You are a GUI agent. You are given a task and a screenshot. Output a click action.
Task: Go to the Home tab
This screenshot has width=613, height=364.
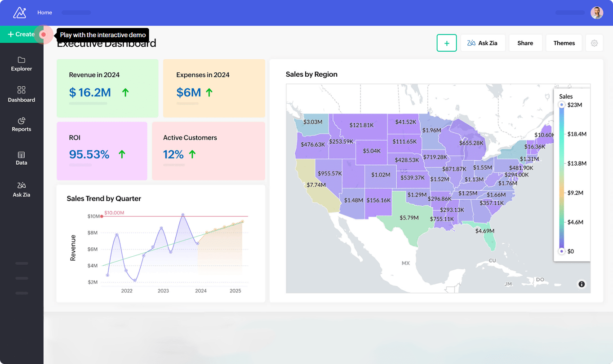(x=44, y=13)
